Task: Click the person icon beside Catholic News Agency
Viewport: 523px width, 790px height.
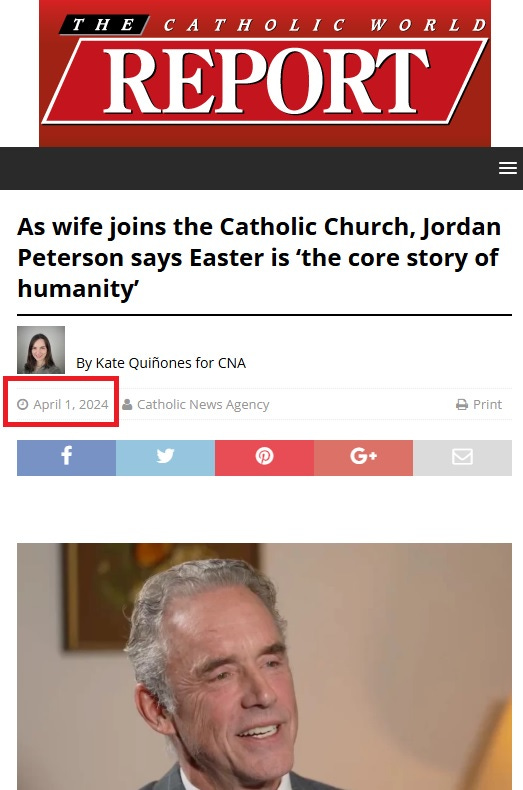Action: tap(127, 404)
